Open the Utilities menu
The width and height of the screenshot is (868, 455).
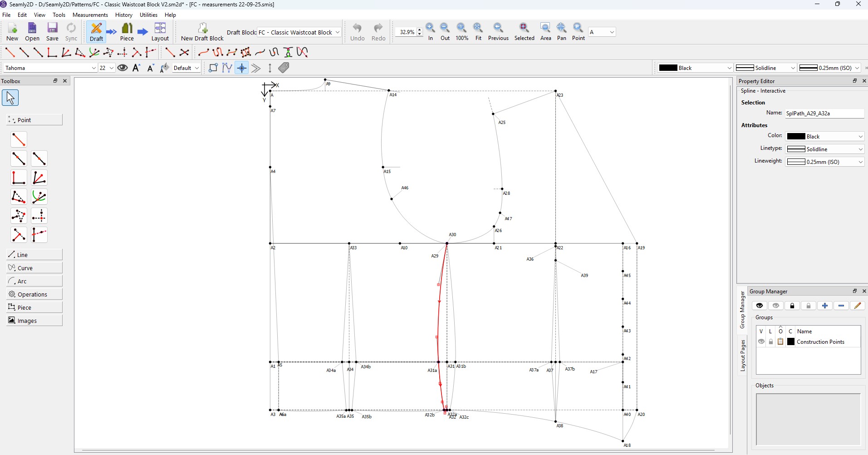pyautogui.click(x=148, y=15)
